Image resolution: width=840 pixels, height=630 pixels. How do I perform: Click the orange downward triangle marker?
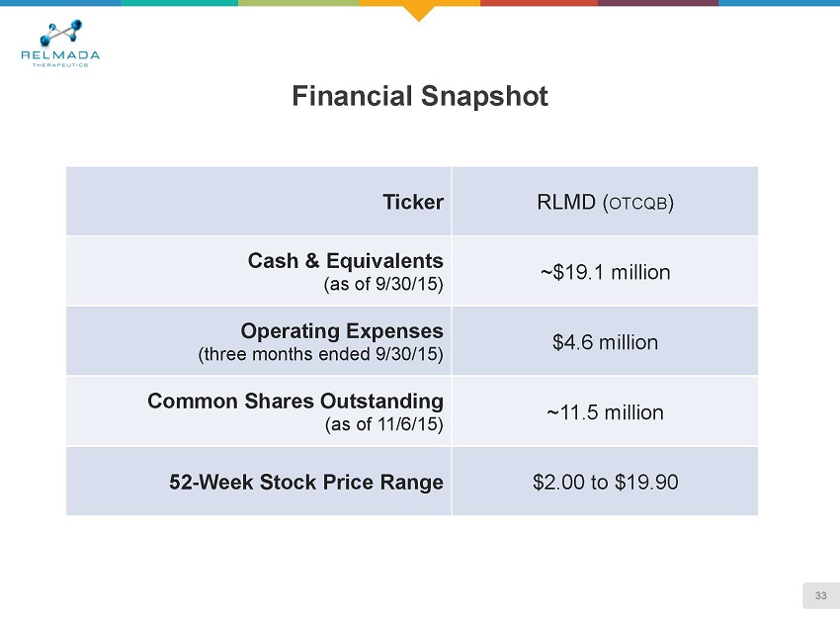[x=420, y=12]
